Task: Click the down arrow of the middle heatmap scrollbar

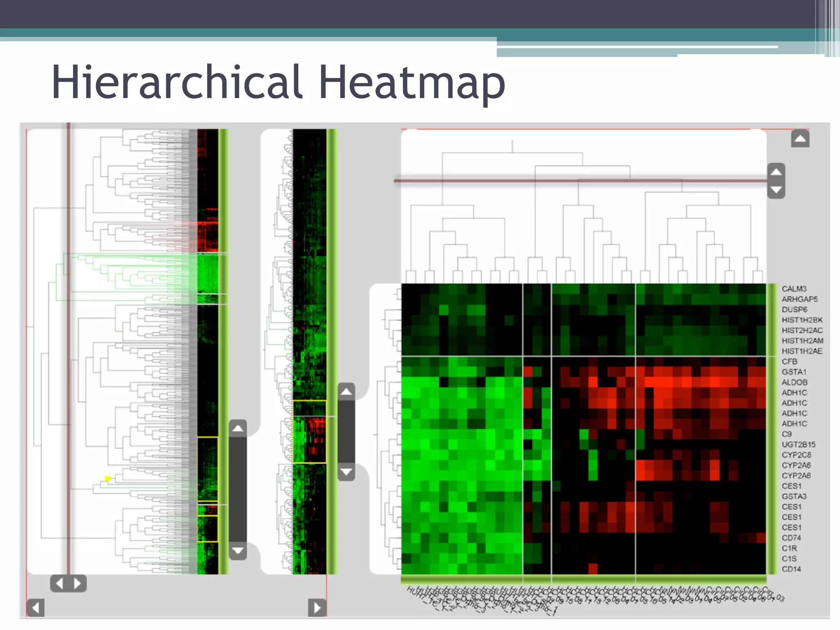Action: 346,472
